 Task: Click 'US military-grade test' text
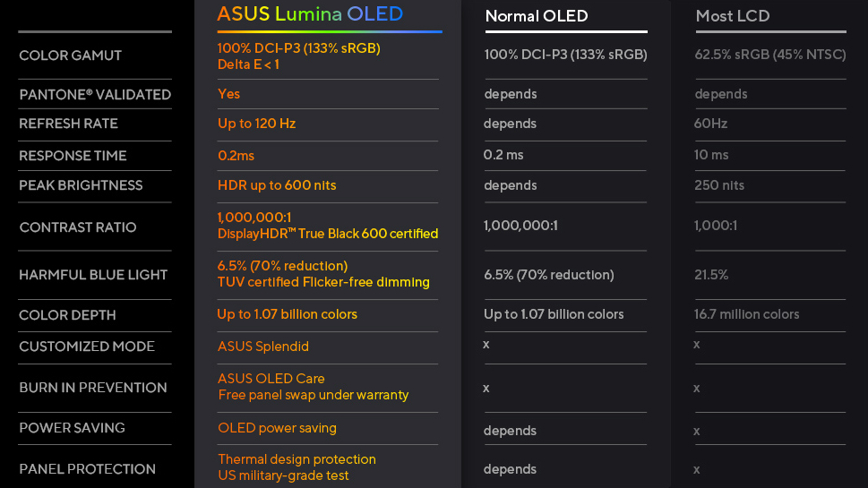click(283, 475)
